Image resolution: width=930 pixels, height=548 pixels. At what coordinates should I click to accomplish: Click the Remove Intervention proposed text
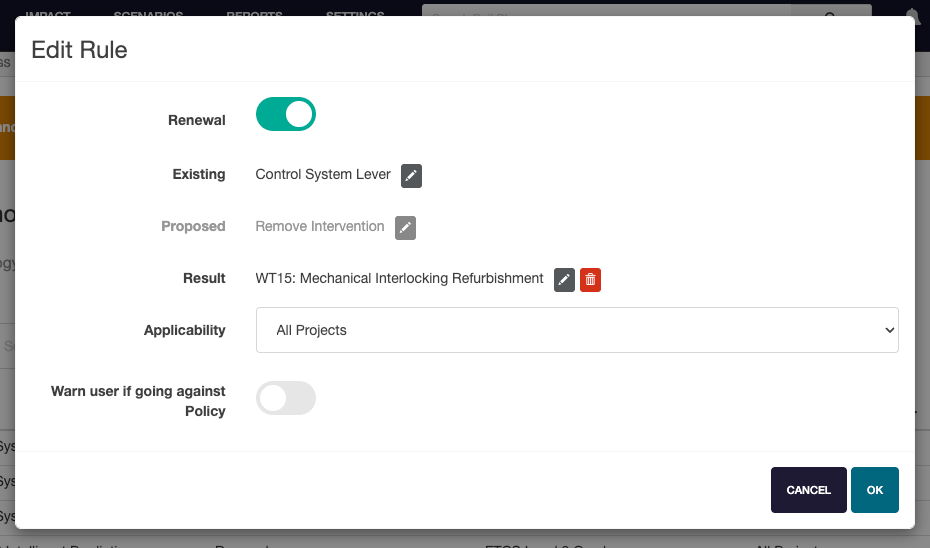[320, 226]
